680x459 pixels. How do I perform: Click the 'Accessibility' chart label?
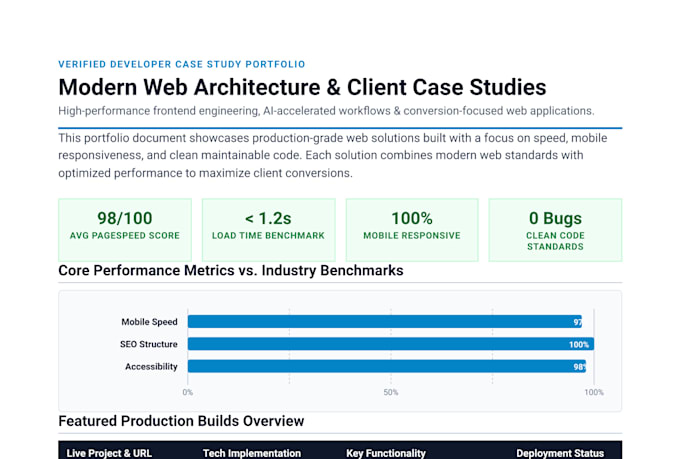coord(151,367)
